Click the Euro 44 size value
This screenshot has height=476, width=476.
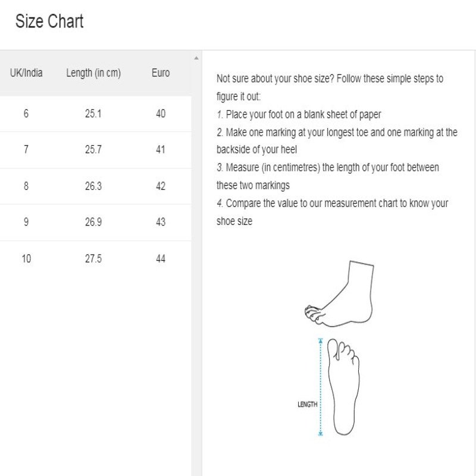[161, 259]
